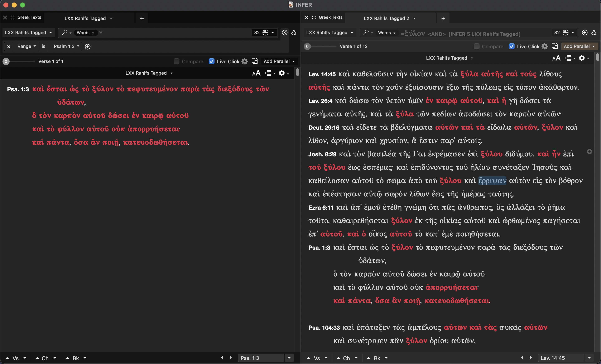
Task: Click the right pane magnifier search icon
Action: pyautogui.click(x=366, y=32)
